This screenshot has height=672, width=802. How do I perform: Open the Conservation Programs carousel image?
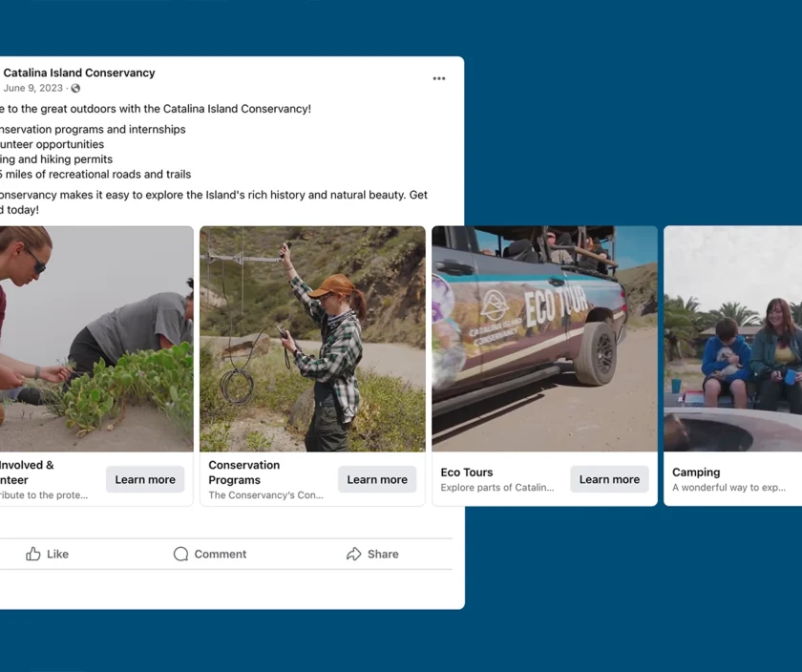[x=312, y=339]
